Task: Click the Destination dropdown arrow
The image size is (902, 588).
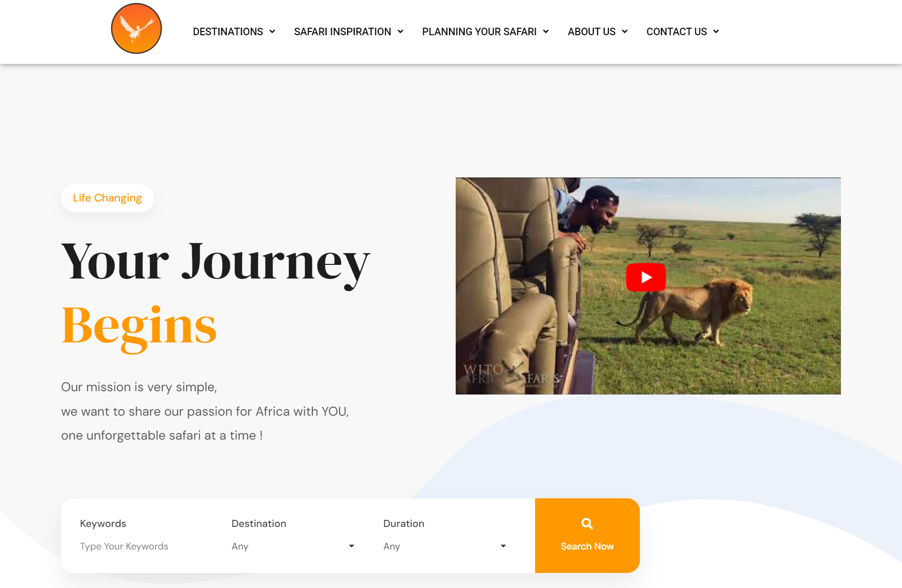Action: click(351, 546)
